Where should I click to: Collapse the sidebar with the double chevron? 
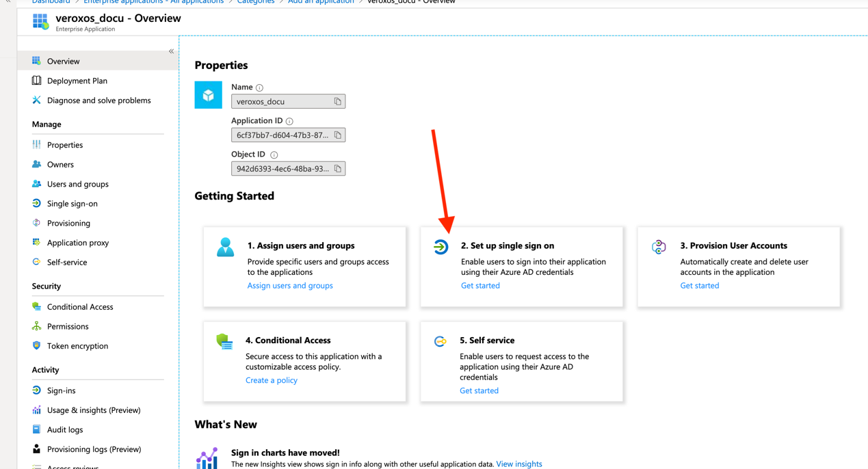click(x=171, y=51)
